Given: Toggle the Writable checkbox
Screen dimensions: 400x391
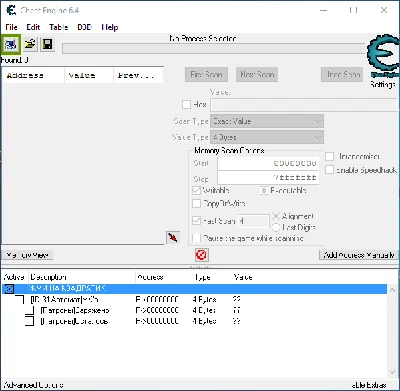Looking at the screenshot, I should (197, 190).
